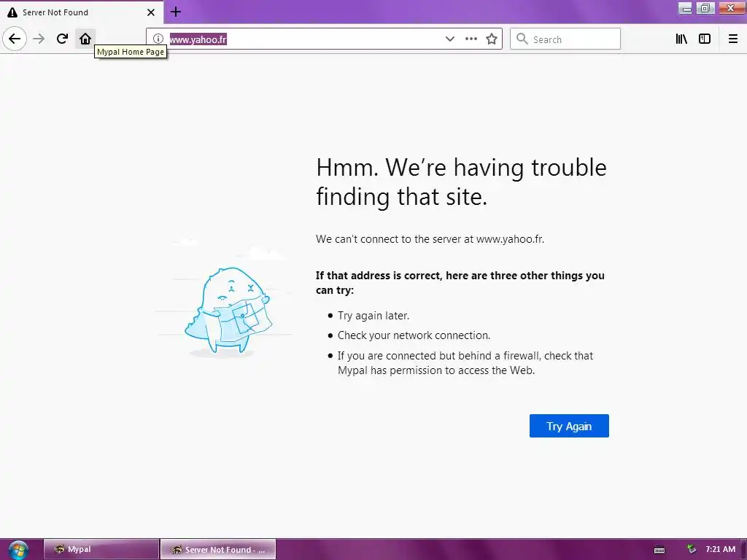Switch to Mypal taskbar button
This screenshot has height=560, width=747.
click(101, 550)
